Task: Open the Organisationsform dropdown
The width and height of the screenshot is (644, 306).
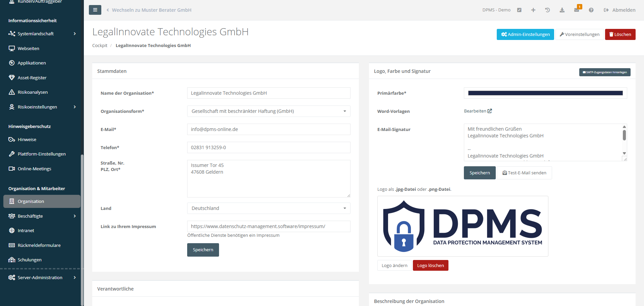Action: (268, 111)
